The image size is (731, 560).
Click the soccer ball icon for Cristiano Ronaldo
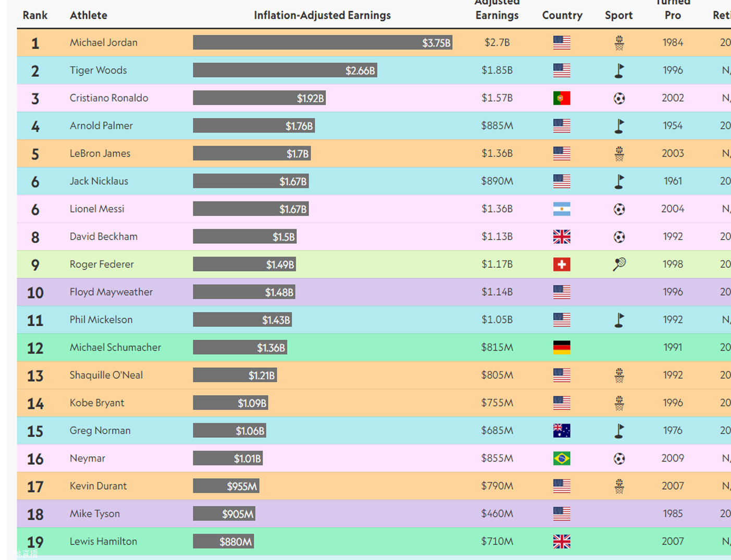[619, 98]
